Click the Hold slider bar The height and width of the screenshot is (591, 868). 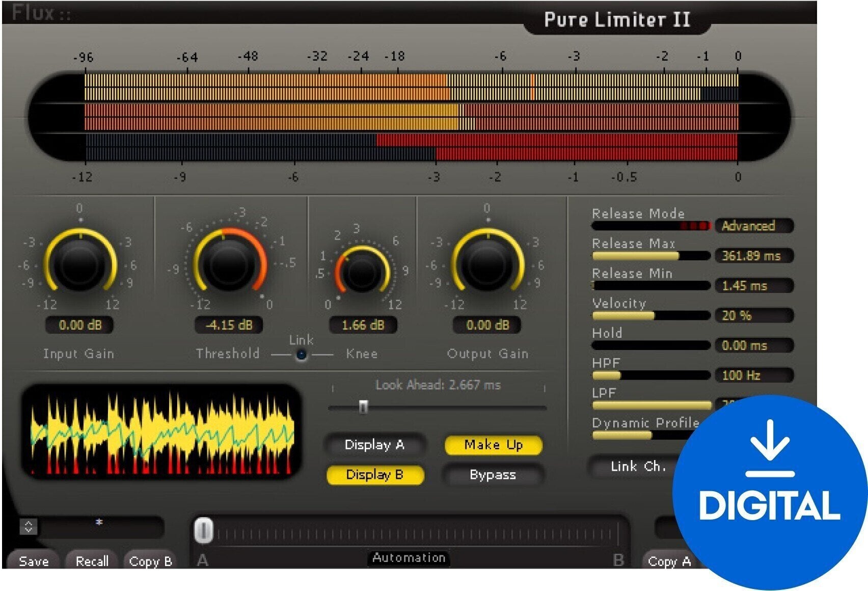coord(651,345)
